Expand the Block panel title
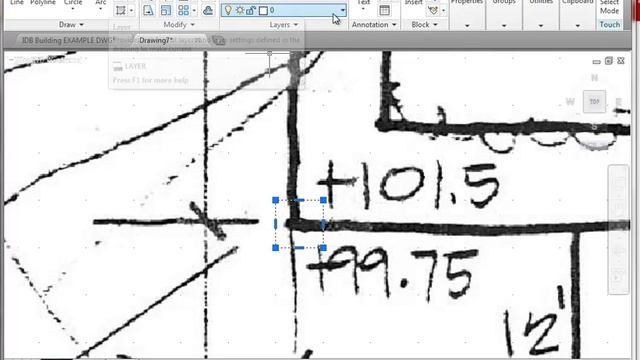640x360 pixels. [424, 24]
